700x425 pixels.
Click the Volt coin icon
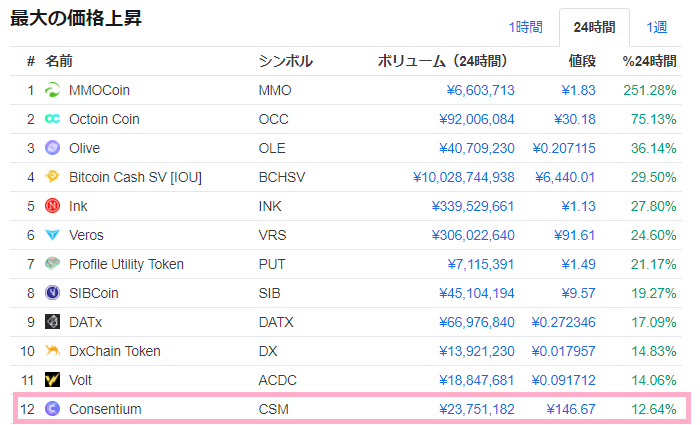(x=53, y=380)
